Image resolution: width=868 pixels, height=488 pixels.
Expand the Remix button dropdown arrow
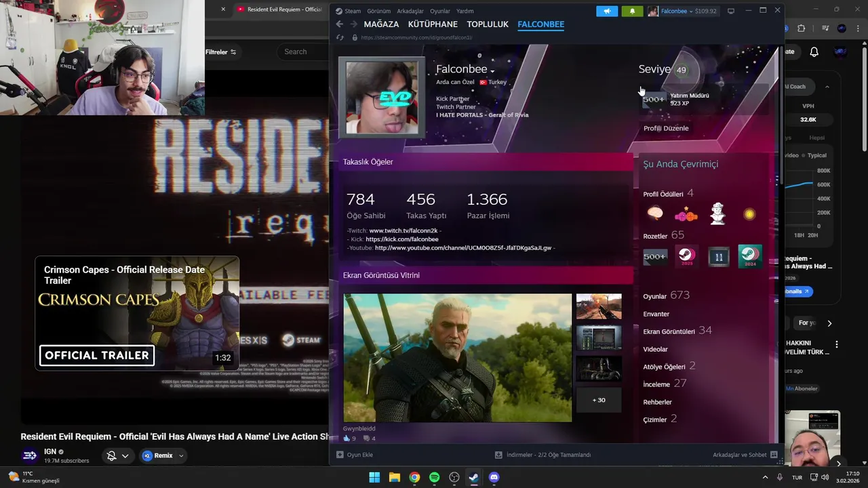click(181, 456)
